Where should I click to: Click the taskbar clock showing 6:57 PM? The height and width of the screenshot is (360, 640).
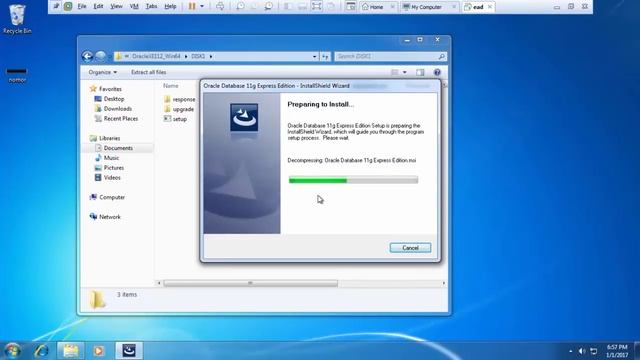[x=617, y=351]
